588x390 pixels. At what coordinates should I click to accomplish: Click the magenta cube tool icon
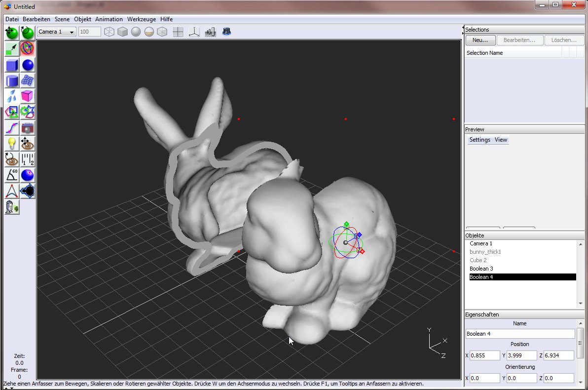point(27,96)
